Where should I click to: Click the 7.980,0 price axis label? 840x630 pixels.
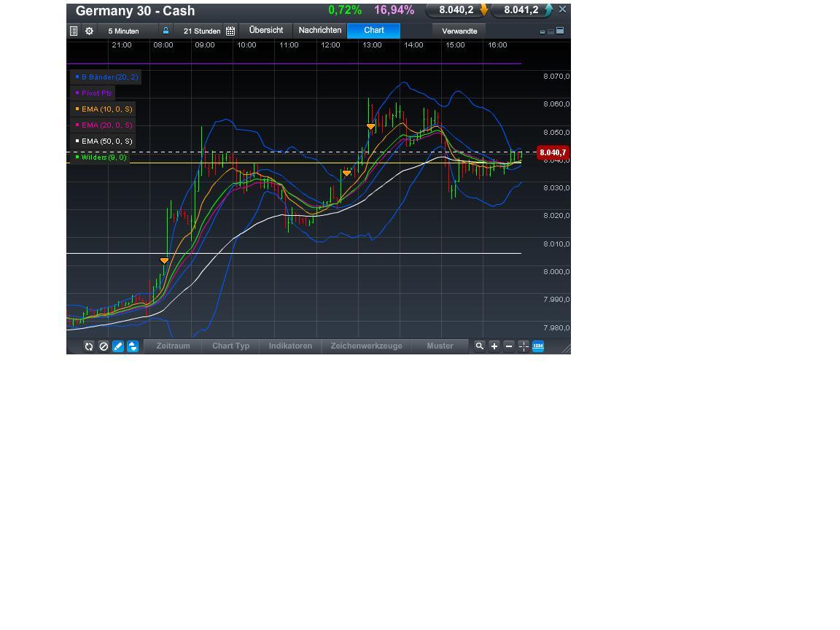click(556, 328)
